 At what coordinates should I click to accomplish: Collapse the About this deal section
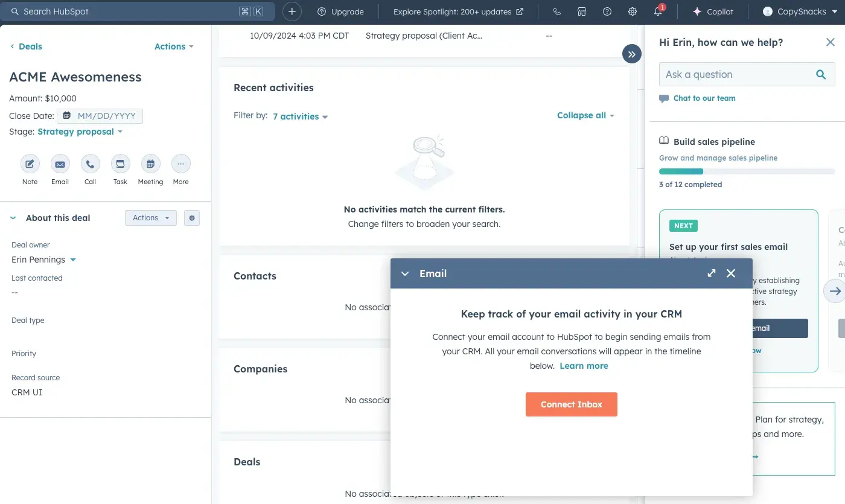[13, 218]
